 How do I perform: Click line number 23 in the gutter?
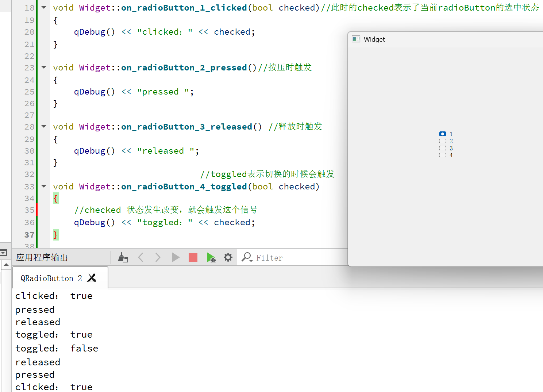pyautogui.click(x=29, y=68)
